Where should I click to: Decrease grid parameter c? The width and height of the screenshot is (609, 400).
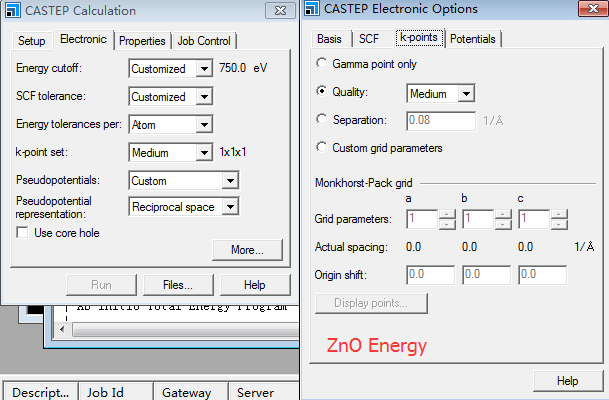pyautogui.click(x=559, y=224)
